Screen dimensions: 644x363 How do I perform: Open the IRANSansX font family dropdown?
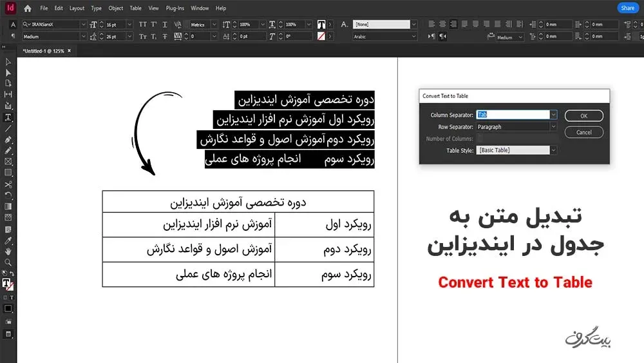tap(83, 25)
